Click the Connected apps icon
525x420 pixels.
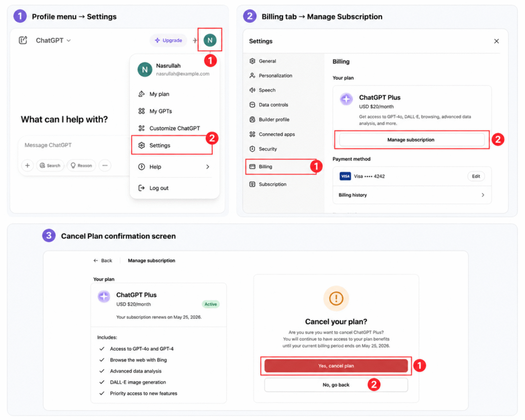click(252, 134)
